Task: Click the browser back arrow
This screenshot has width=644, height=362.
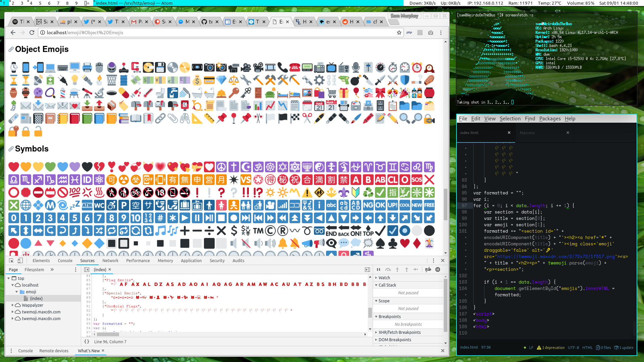Action: coord(13,33)
